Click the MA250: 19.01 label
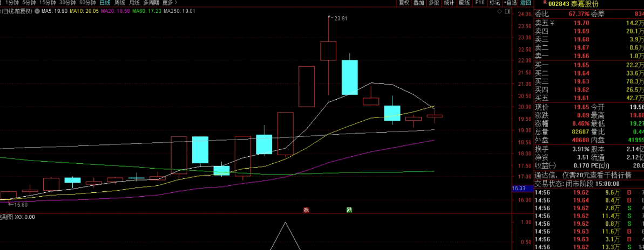644x250 pixels. (x=179, y=11)
